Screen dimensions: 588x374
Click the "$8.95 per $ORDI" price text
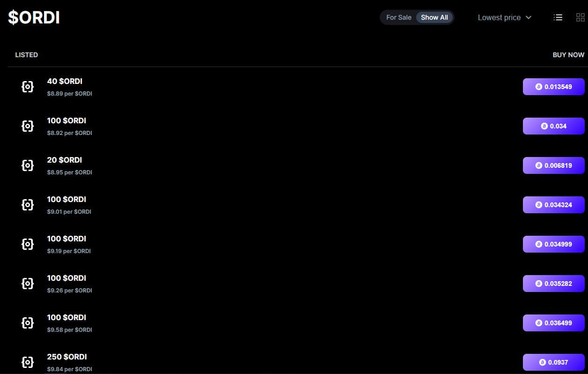tap(69, 172)
